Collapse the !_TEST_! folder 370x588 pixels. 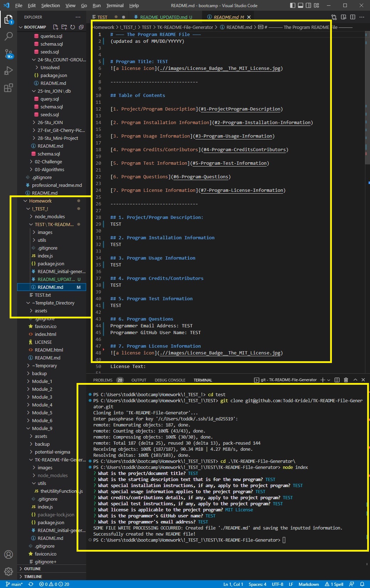click(52, 209)
